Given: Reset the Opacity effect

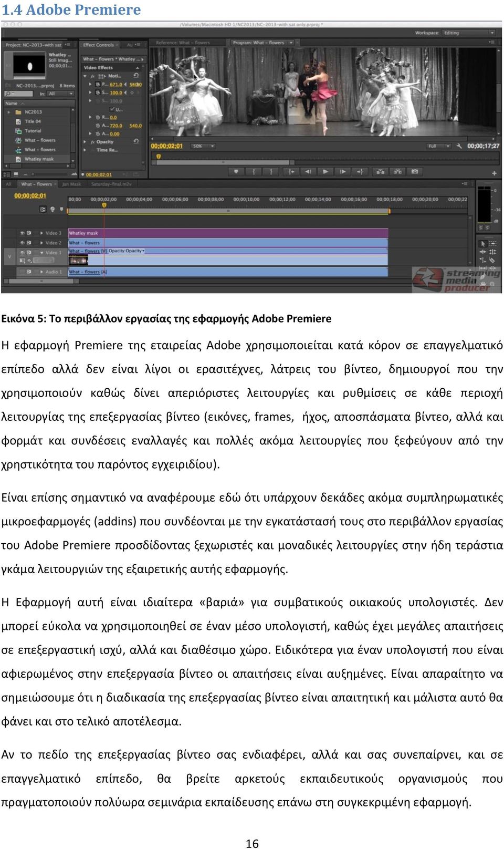Looking at the screenshot, I should tap(136, 141).
